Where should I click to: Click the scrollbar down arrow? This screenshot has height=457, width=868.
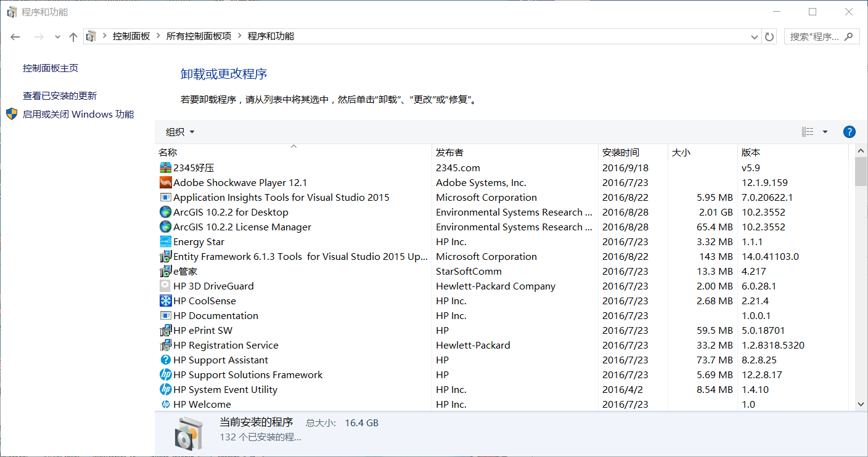click(x=861, y=404)
